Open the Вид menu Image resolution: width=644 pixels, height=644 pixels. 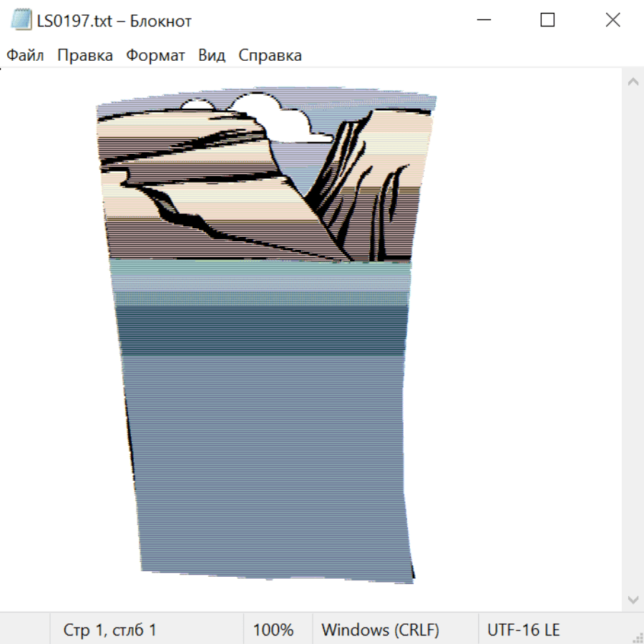point(211,56)
